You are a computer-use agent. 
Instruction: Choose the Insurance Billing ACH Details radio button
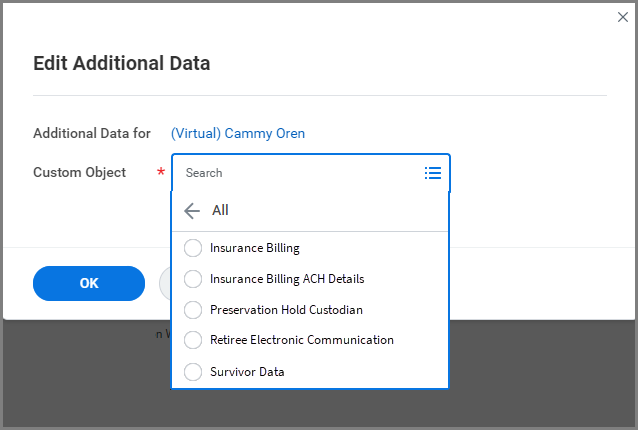point(193,279)
